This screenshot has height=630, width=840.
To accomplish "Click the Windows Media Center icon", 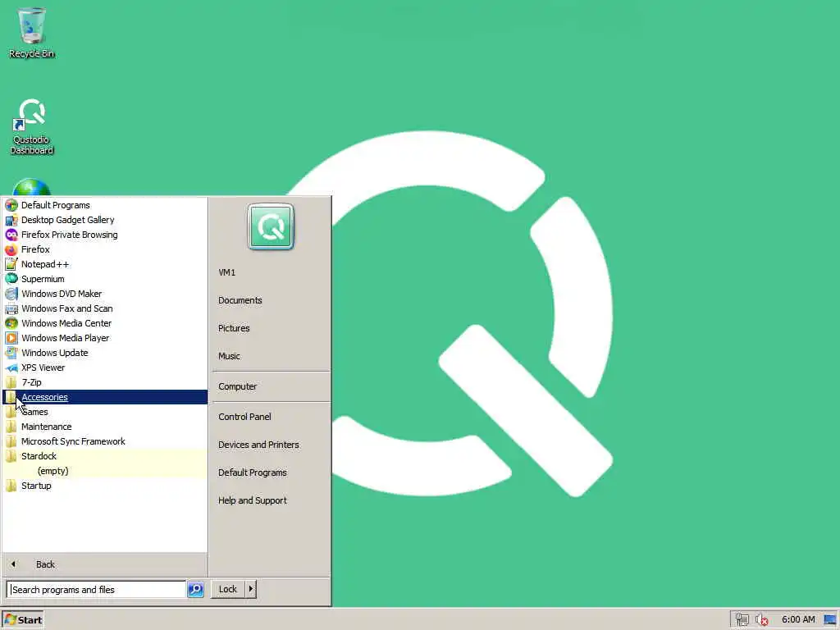I will coord(11,323).
